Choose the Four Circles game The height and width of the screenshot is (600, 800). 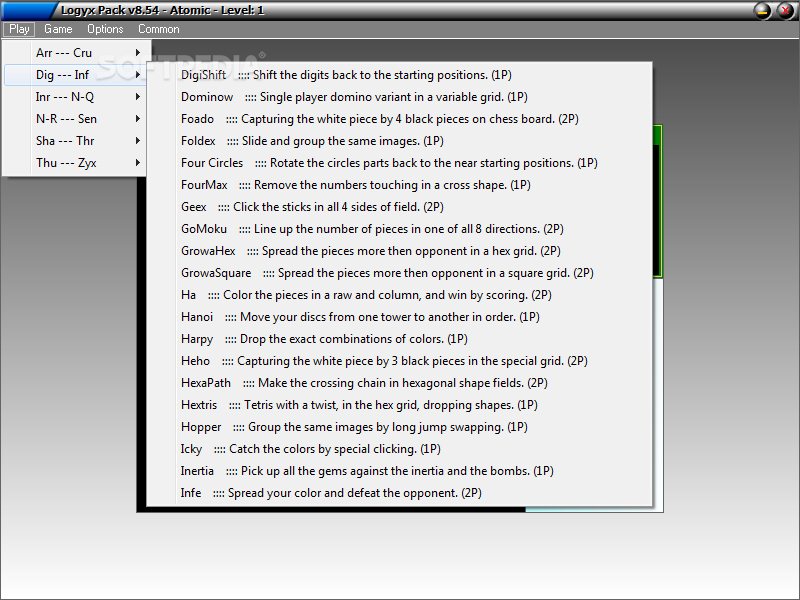pyautogui.click(x=399, y=162)
